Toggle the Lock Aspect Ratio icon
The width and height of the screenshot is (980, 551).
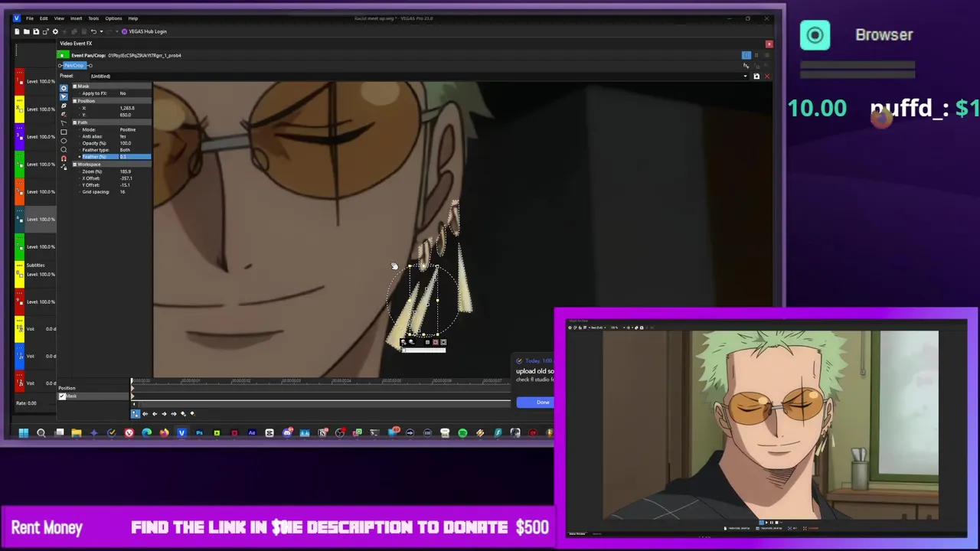(x=64, y=167)
